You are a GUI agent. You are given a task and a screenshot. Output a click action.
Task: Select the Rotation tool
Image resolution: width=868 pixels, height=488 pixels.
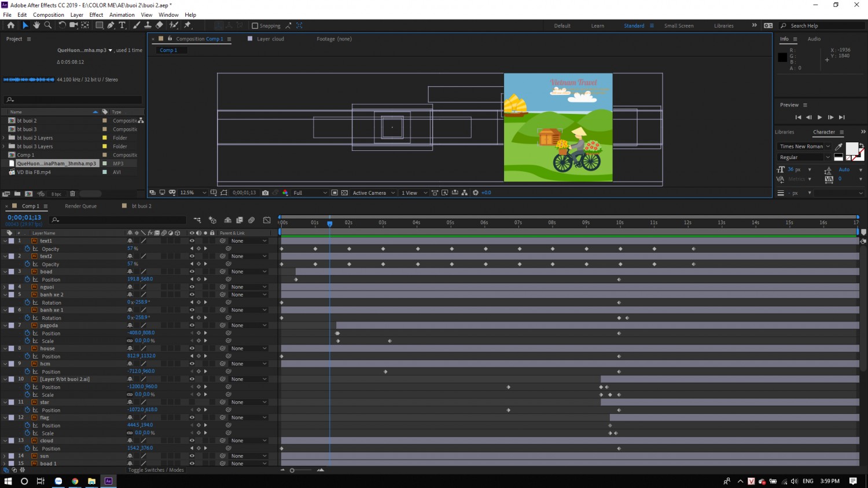(62, 25)
